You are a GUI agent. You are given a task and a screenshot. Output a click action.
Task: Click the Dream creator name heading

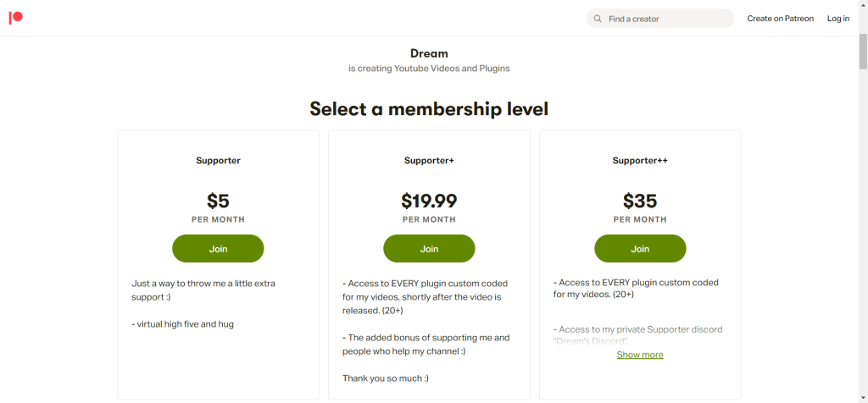click(429, 53)
